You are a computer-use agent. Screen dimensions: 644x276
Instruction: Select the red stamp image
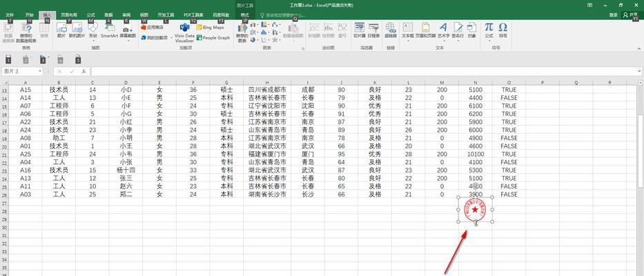coord(475,208)
